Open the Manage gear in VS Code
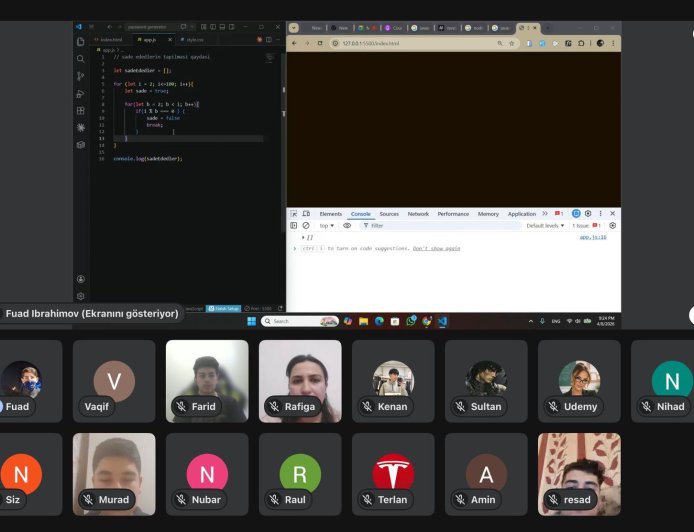694x532 pixels. 81,296
